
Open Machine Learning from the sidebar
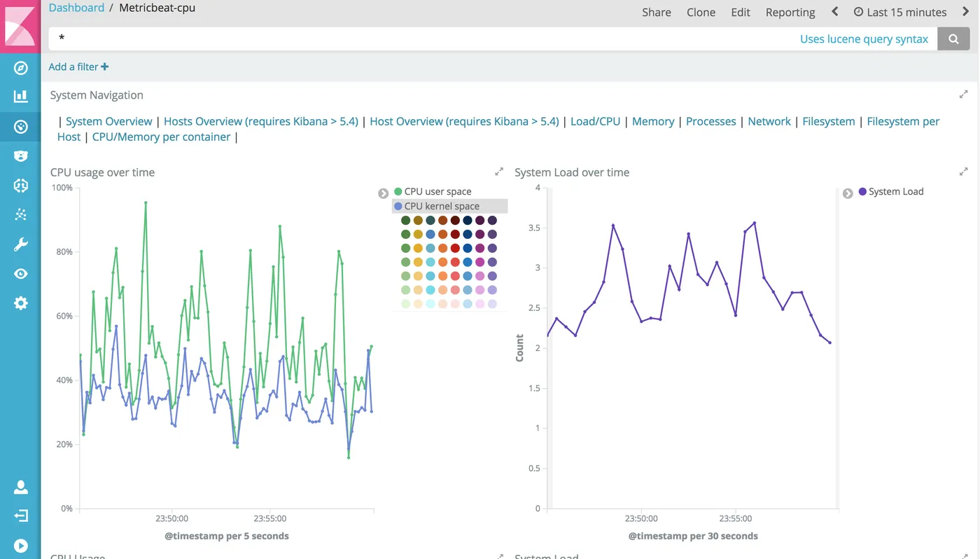coord(21,185)
